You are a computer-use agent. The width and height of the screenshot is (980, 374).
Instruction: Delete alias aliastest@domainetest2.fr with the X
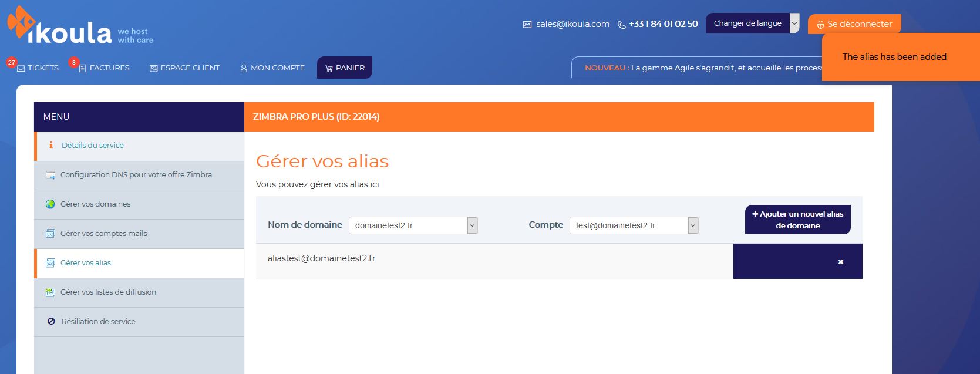[841, 262]
